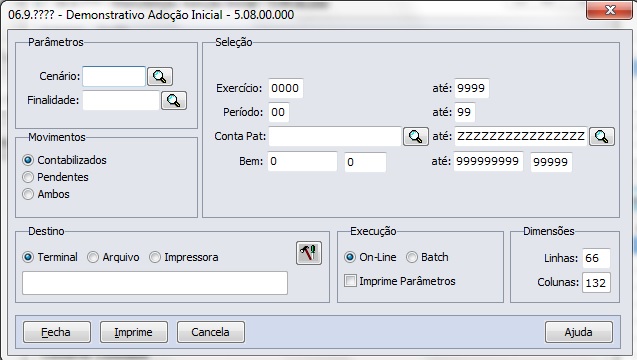
Task: Open the Cenário lookup magnifier
Action: tap(160, 76)
